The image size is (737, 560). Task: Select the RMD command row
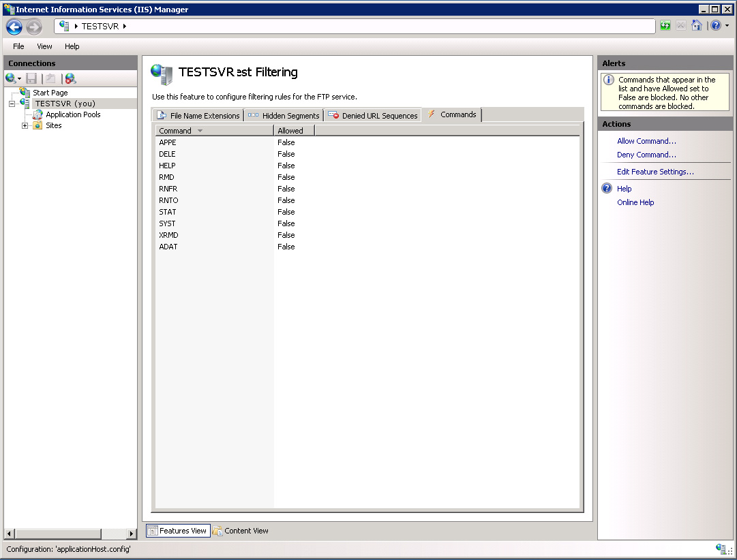pos(367,177)
